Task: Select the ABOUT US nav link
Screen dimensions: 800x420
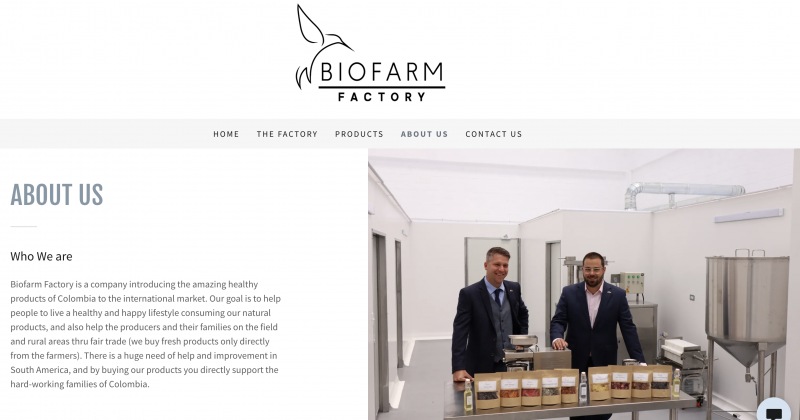Action: (x=424, y=134)
